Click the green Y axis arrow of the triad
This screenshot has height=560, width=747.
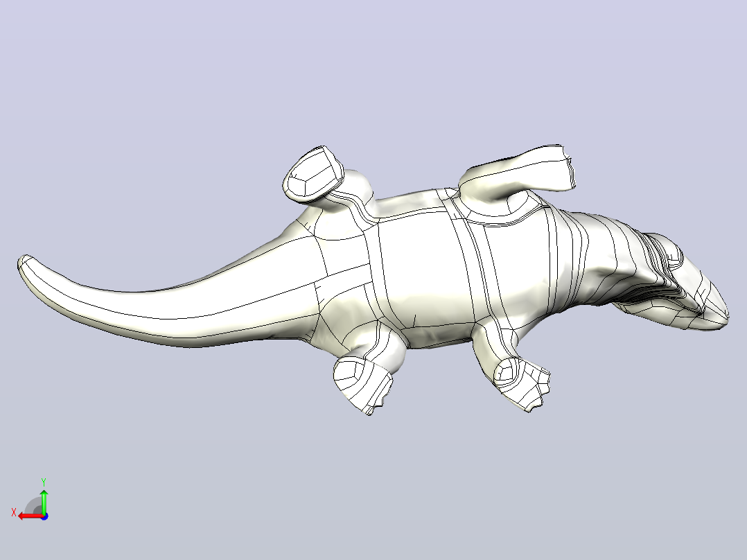pyautogui.click(x=44, y=502)
